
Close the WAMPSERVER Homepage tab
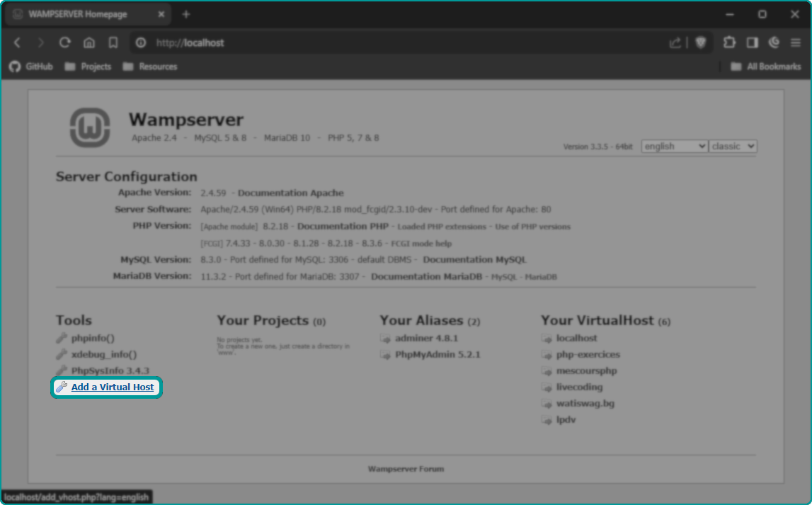coord(161,14)
